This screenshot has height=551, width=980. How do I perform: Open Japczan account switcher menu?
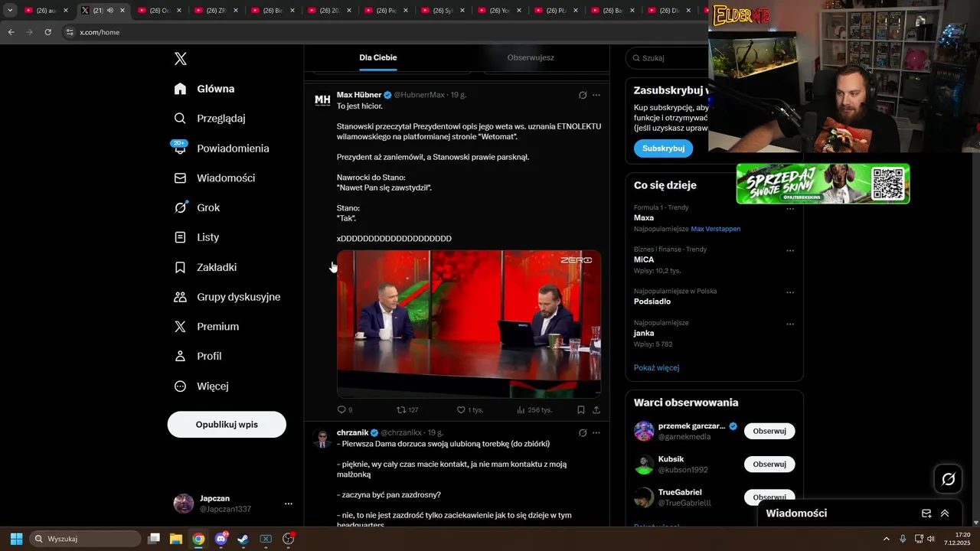tap(234, 504)
